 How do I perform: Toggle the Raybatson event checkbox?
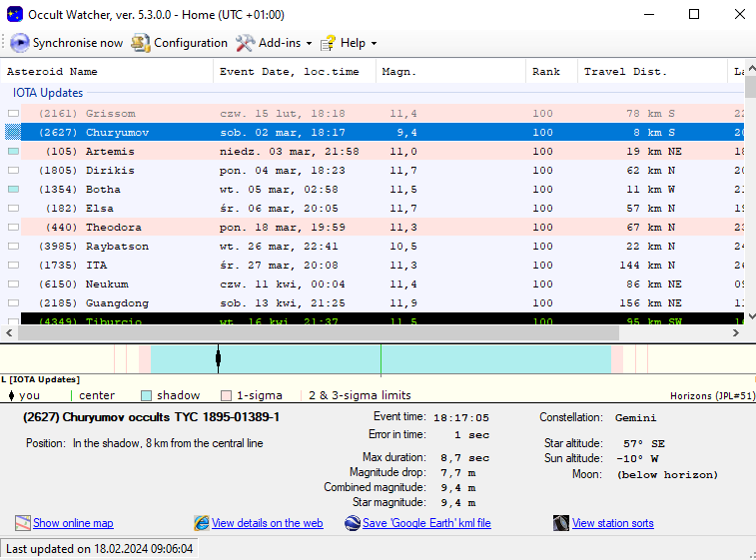pyautogui.click(x=14, y=247)
